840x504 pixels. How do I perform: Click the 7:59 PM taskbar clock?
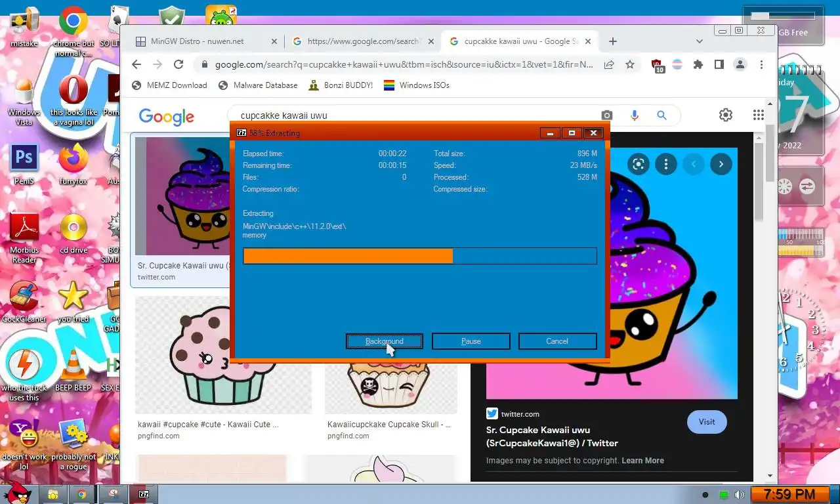click(790, 494)
